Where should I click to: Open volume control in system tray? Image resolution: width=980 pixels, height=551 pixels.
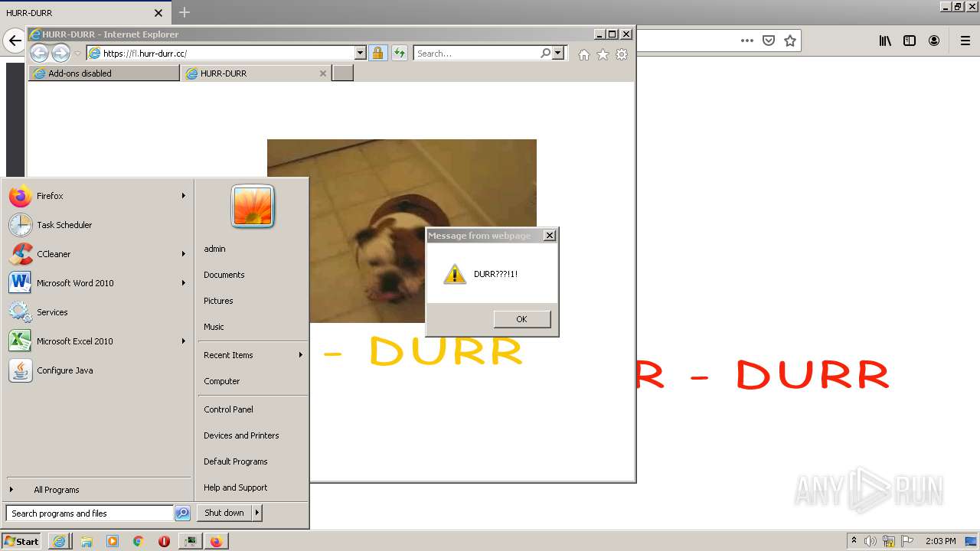point(871,541)
